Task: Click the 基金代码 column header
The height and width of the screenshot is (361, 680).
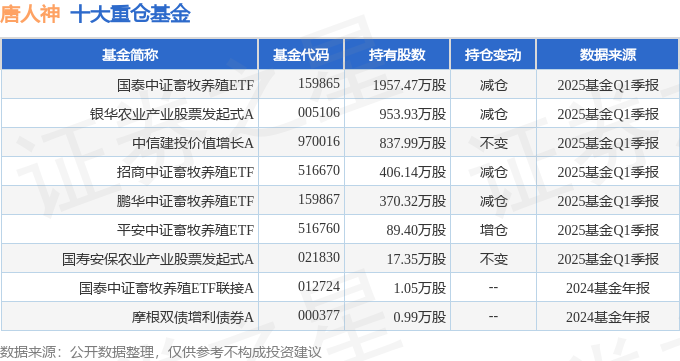Action: click(x=301, y=55)
